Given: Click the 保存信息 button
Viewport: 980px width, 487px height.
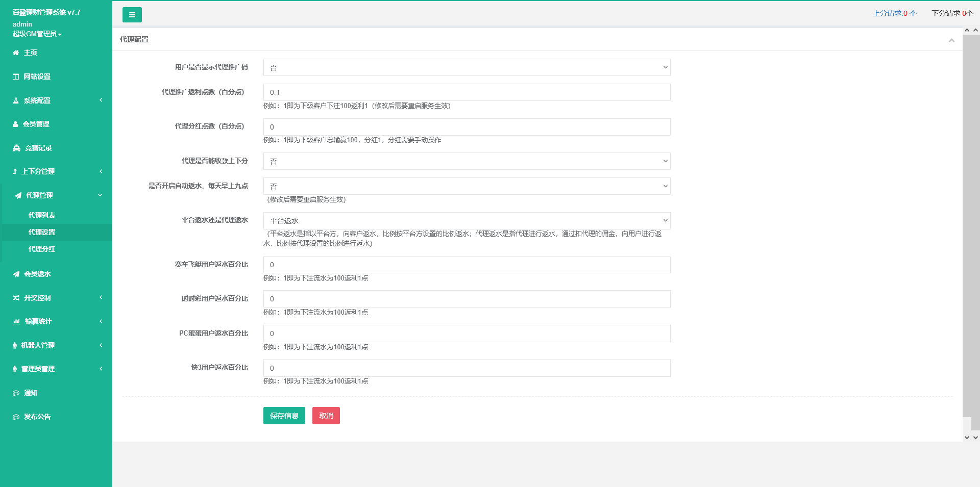Looking at the screenshot, I should (x=284, y=416).
